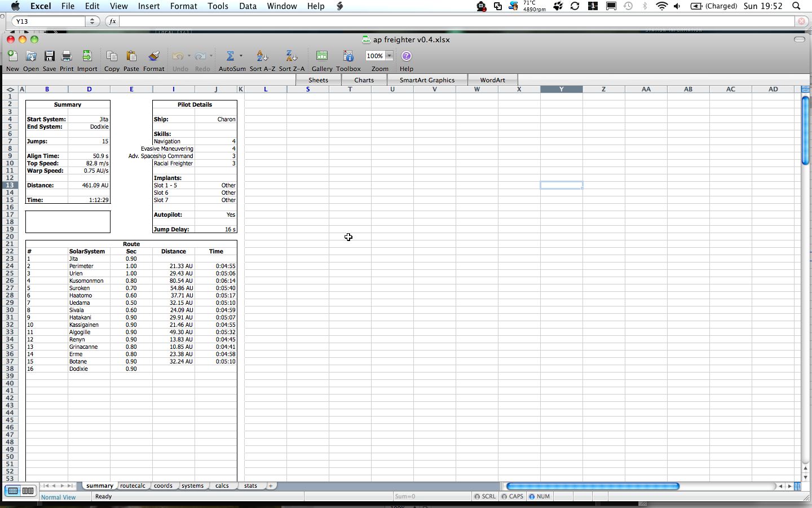Select the Format paintbrush toolbar icon
The image size is (812, 508).
153,56
